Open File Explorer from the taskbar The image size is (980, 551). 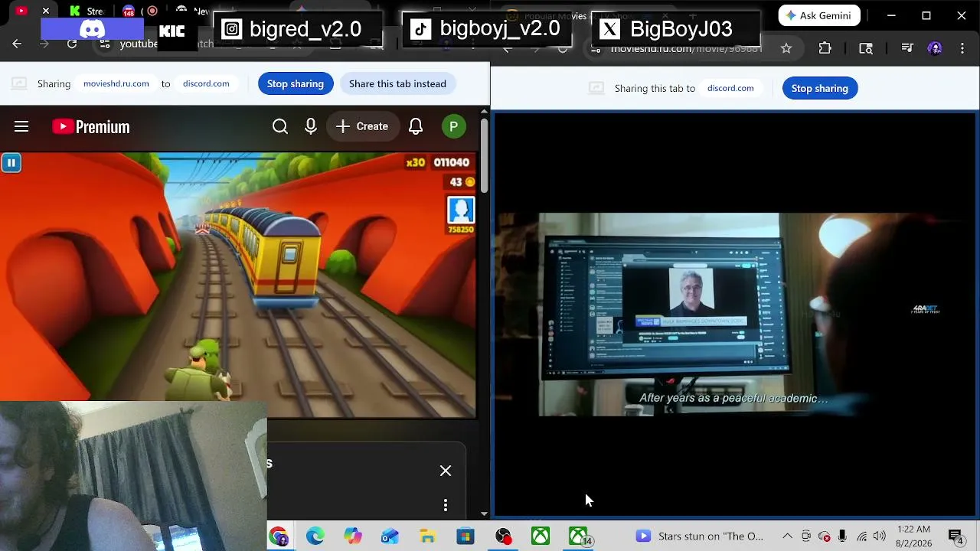428,536
